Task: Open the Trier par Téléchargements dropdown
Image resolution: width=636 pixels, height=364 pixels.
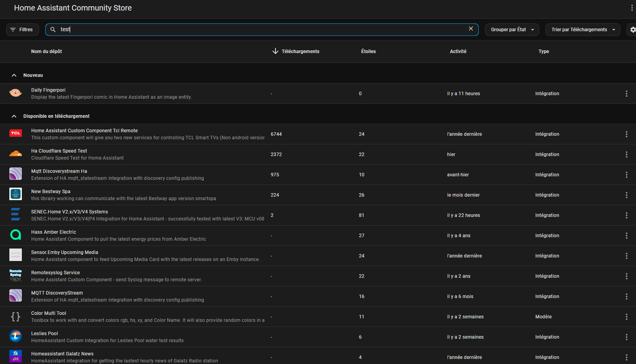Action: [582, 30]
